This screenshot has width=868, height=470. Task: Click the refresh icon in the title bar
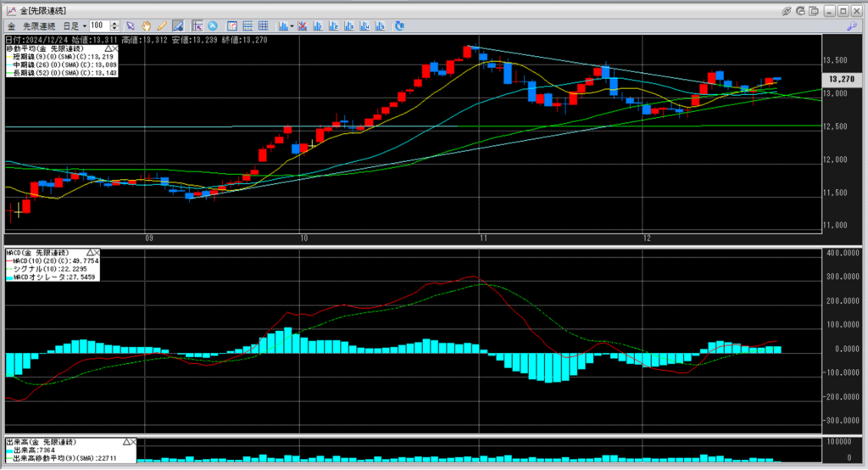click(801, 10)
